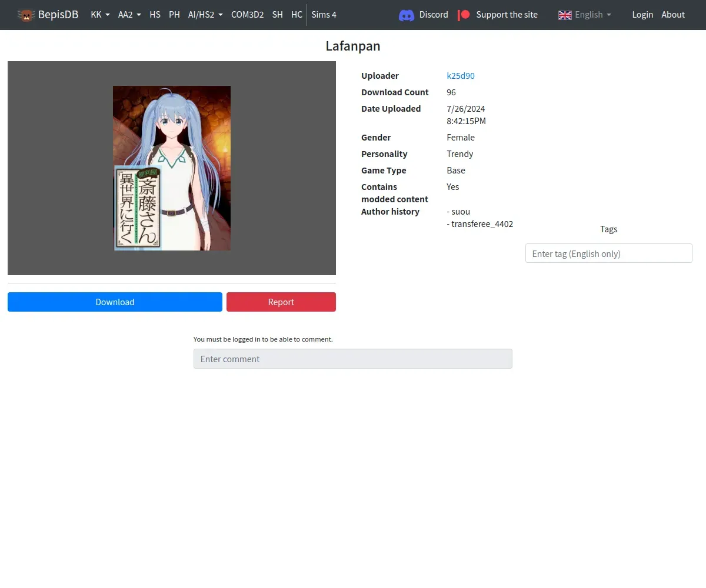Click Support the site link
Viewport: 706px width, 588px height.
pos(507,15)
